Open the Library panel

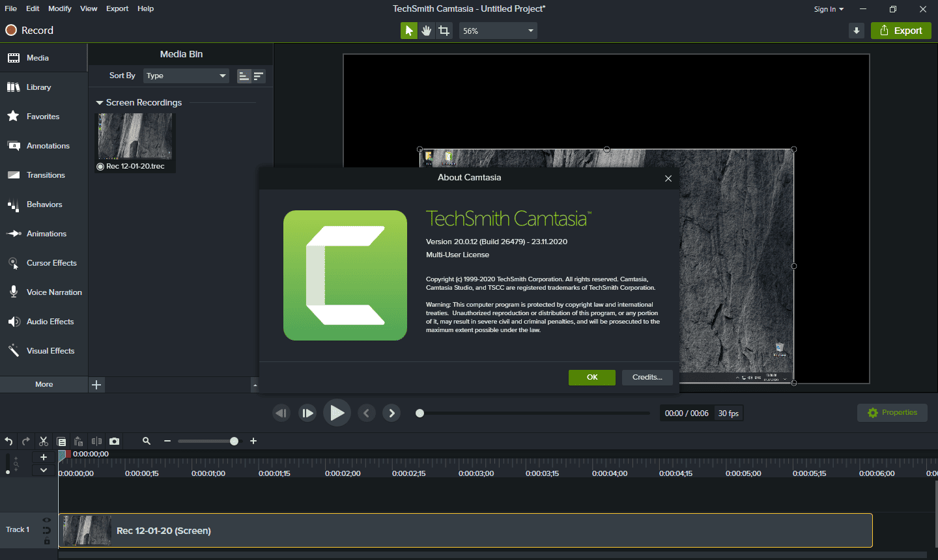click(x=44, y=87)
